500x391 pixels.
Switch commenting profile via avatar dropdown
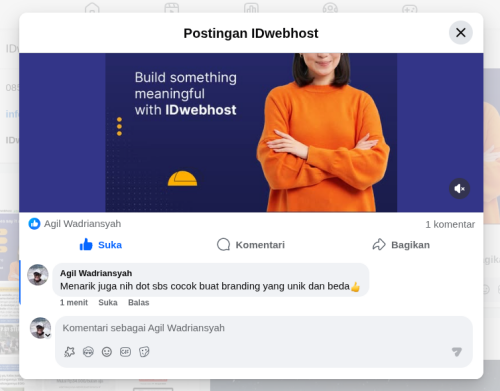40,328
